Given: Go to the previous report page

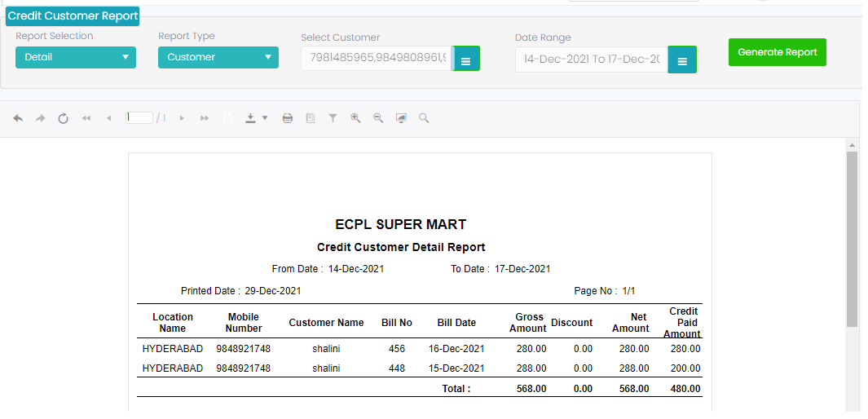Looking at the screenshot, I should click(x=108, y=118).
